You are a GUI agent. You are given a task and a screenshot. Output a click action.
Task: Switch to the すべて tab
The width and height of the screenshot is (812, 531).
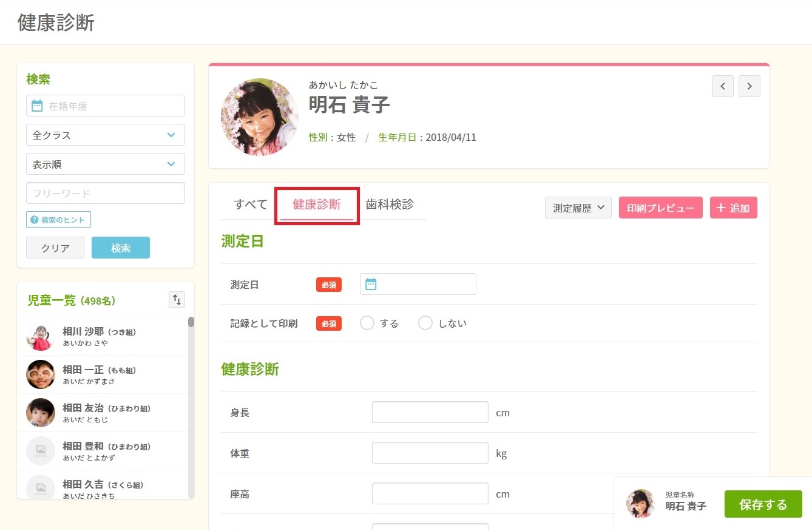(251, 205)
